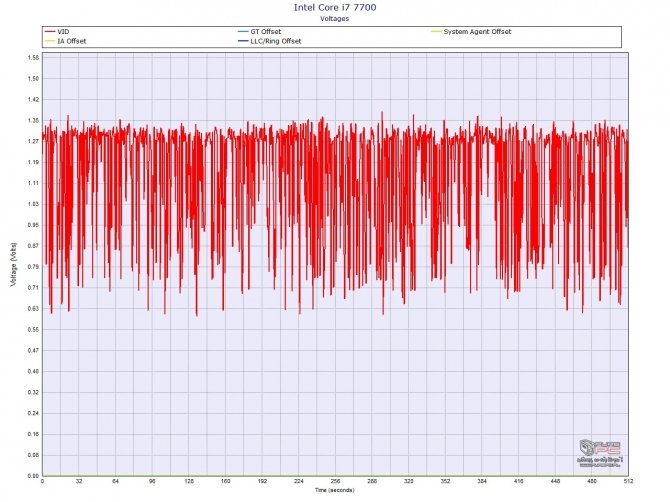Click the yellow IA Offset legend line
670x502 pixels.
pyautogui.click(x=50, y=41)
